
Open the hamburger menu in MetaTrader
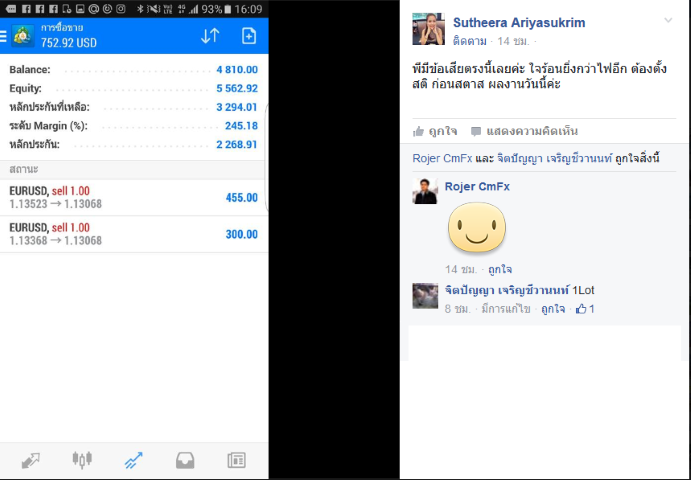(x=3, y=36)
